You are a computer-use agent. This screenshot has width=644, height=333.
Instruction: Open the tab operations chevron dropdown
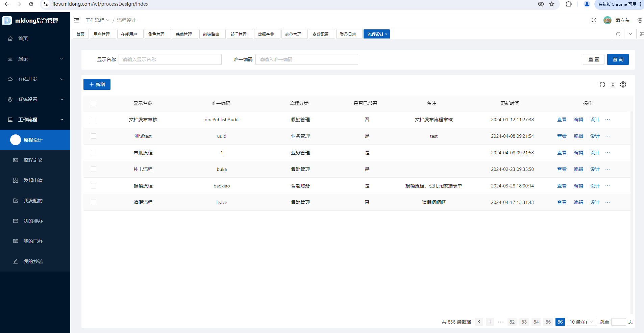pyautogui.click(x=630, y=34)
